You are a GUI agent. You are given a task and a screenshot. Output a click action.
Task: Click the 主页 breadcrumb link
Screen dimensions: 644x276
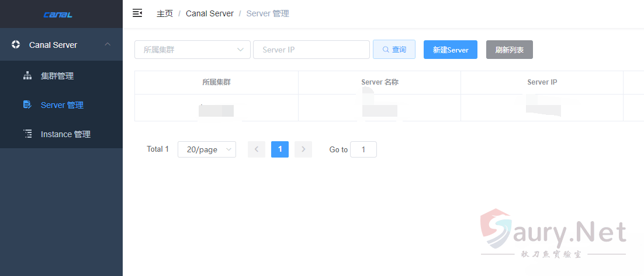165,13
